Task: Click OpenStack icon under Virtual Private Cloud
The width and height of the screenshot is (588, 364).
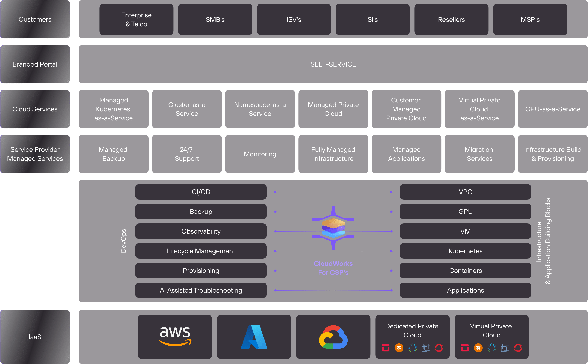Action: click(x=465, y=348)
